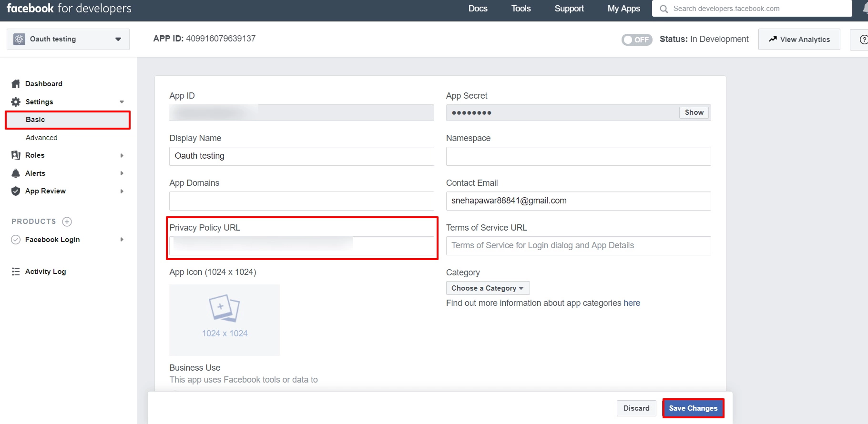This screenshot has height=424, width=868.
Task: Expand the Roles submenu arrow
Action: click(122, 155)
